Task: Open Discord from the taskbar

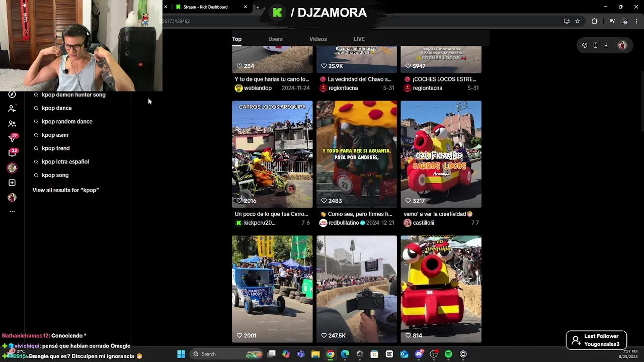Action: (x=419, y=354)
